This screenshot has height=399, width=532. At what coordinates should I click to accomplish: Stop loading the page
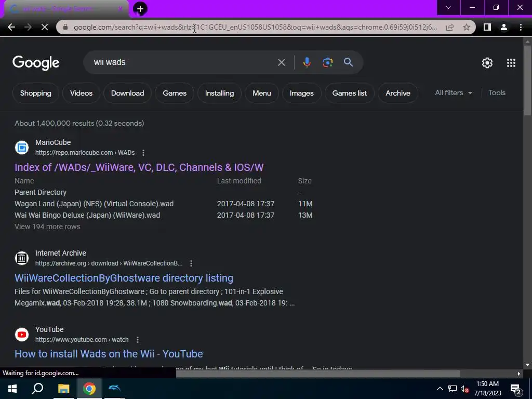(45, 28)
